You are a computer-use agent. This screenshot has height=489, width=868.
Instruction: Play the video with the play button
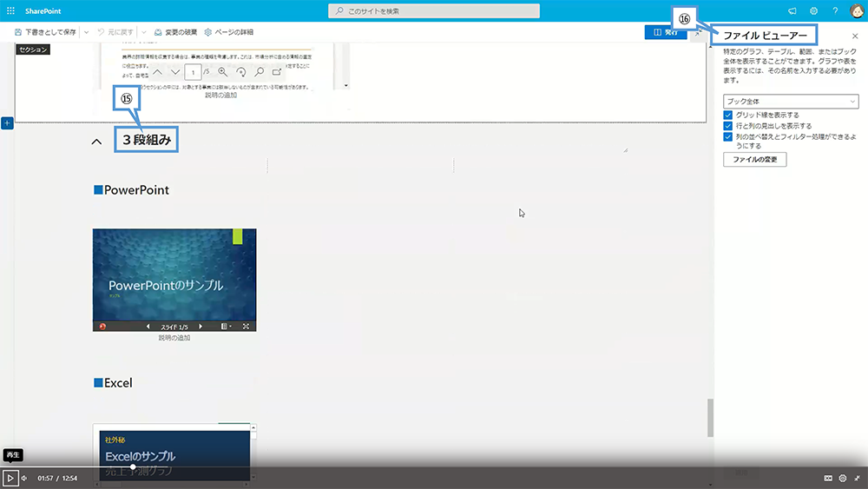point(10,478)
